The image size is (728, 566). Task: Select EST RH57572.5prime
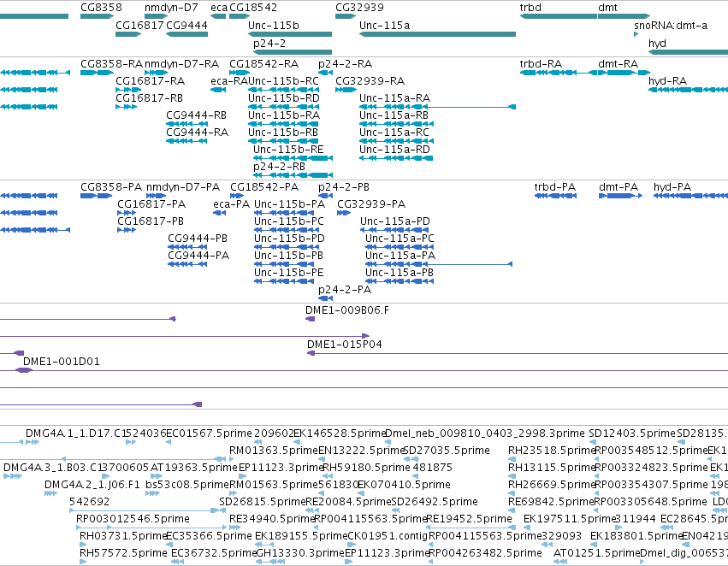123,553
